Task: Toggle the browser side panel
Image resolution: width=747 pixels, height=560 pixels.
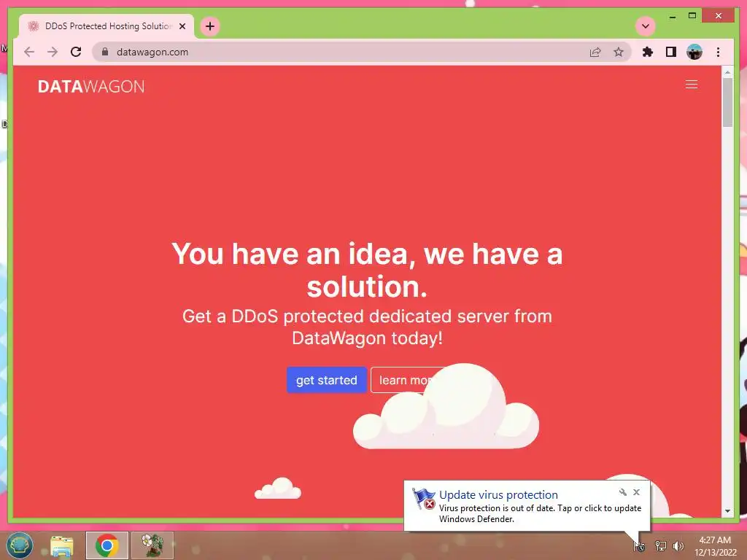Action: coord(671,52)
